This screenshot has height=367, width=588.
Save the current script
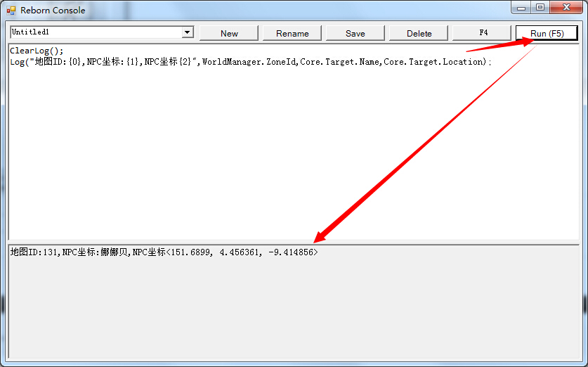(355, 34)
